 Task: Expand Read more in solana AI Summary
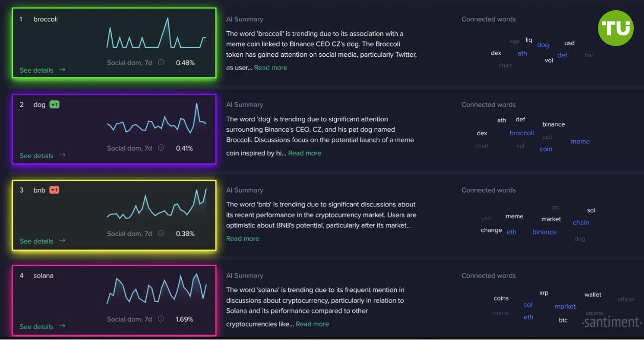pyautogui.click(x=312, y=324)
